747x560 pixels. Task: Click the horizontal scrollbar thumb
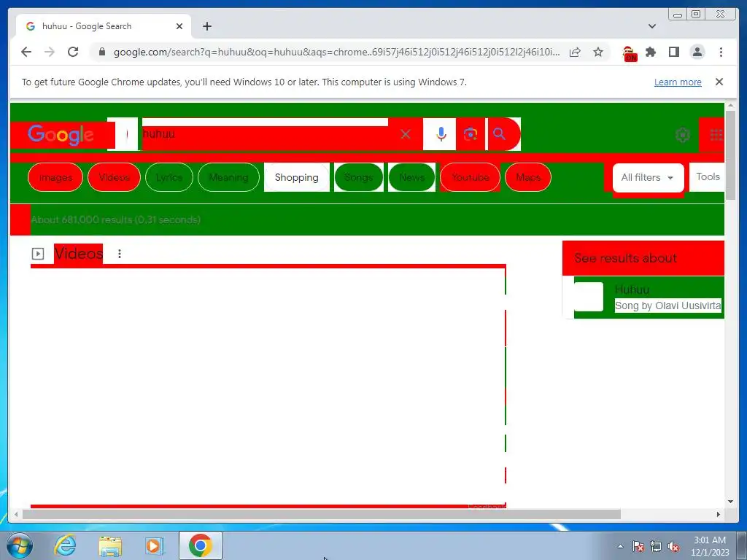point(322,514)
